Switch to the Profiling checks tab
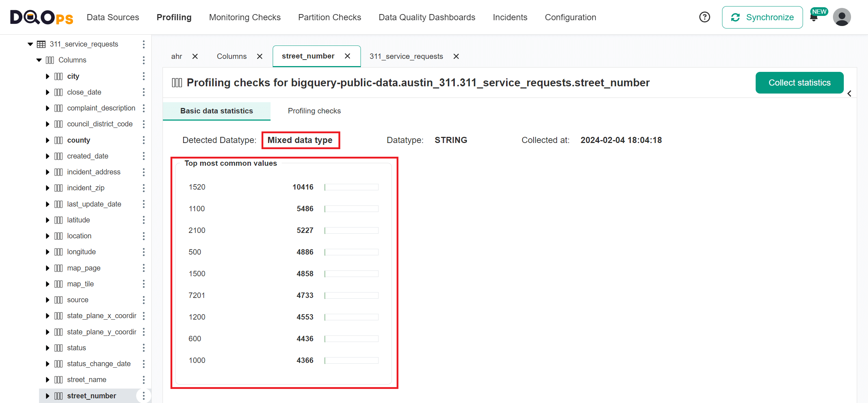Viewport: 868px width, 403px height. [x=314, y=111]
